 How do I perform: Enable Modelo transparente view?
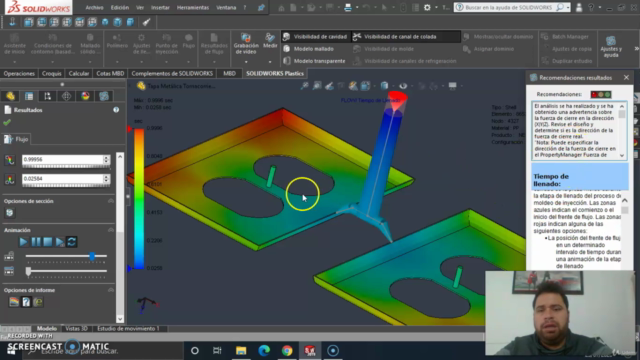314,61
